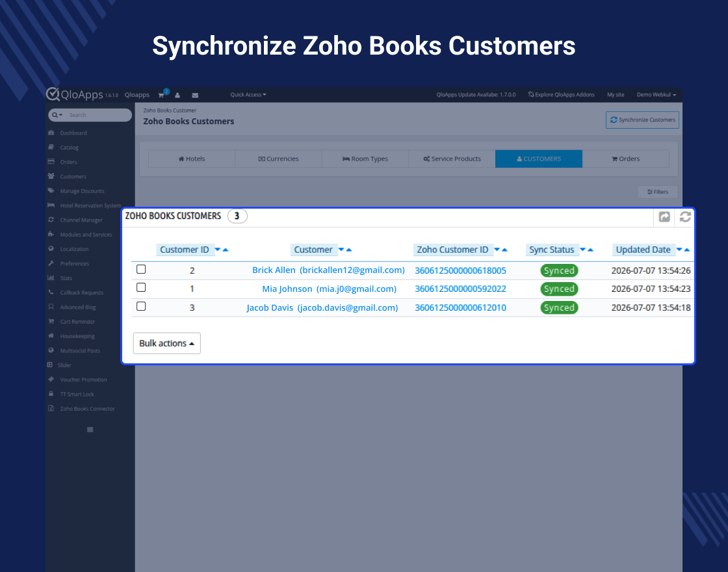
Task: Collapse sidebar using hamburger icon
Action: [90, 430]
